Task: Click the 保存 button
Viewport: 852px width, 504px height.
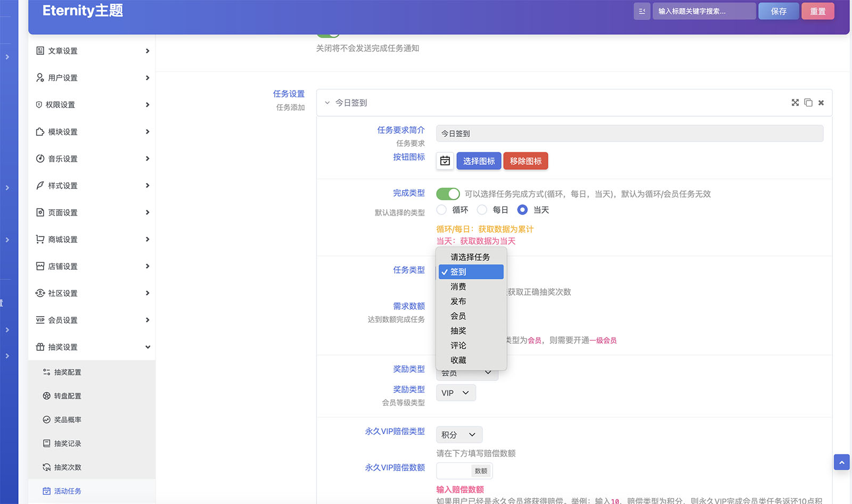Action: (779, 11)
